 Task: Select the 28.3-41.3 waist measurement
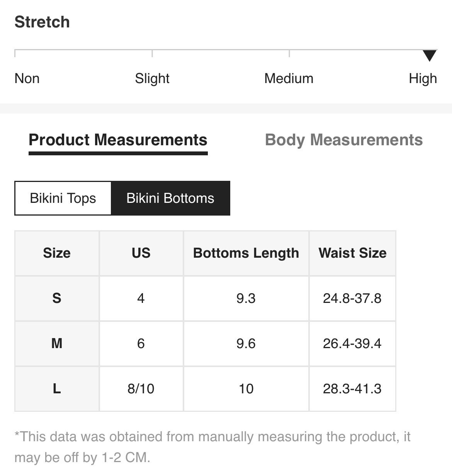pyautogui.click(x=352, y=389)
